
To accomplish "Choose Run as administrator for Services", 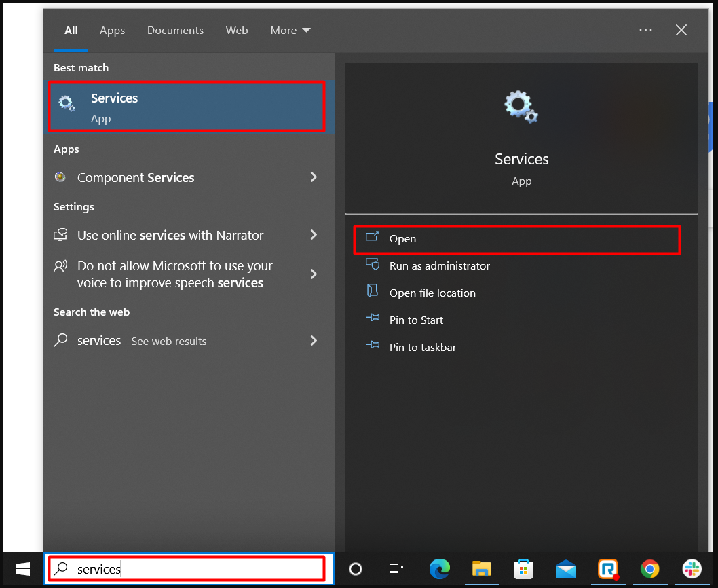I will point(439,266).
